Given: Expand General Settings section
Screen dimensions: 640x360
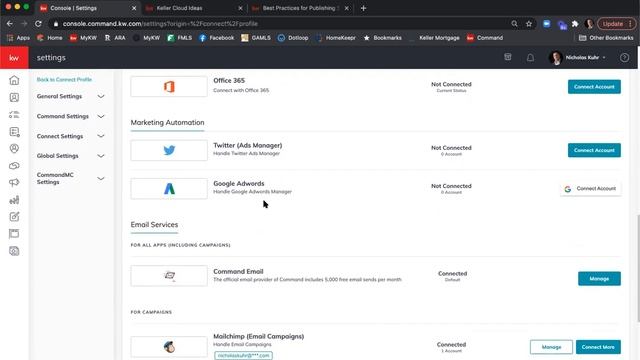Looking at the screenshot, I should click(70, 96).
